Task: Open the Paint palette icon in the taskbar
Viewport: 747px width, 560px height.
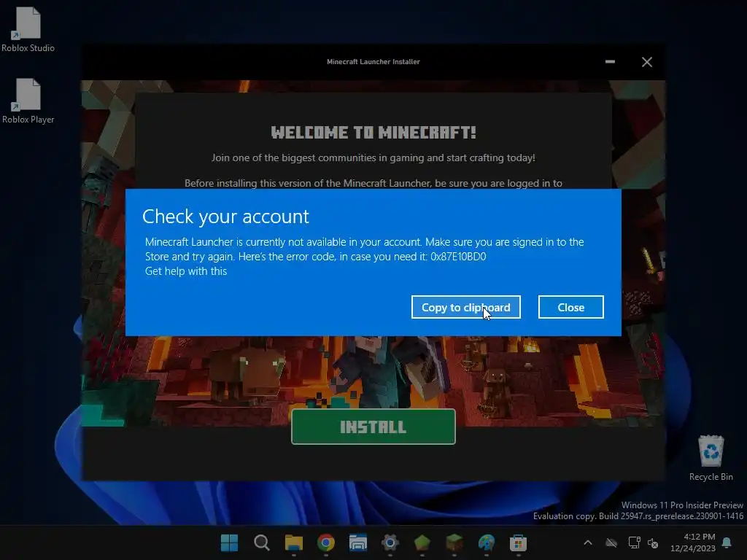Action: [487, 542]
